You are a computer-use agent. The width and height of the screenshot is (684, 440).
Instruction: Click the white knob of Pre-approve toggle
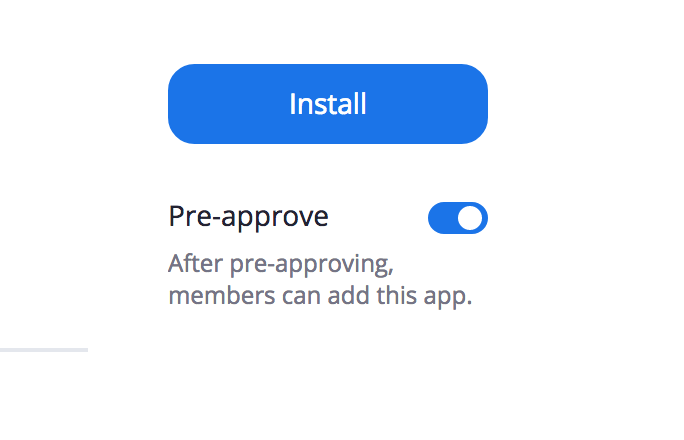[x=470, y=218]
